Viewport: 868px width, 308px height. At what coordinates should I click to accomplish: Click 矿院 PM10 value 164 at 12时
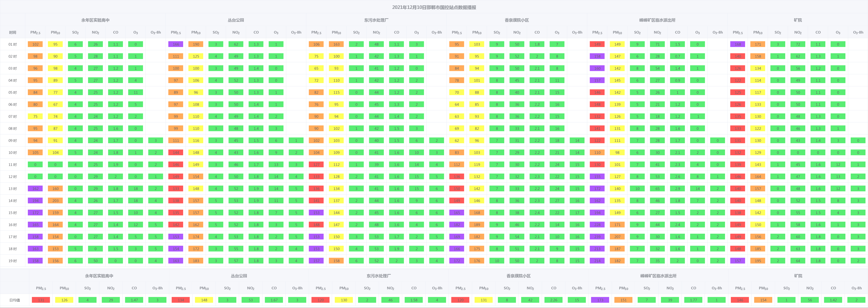pos(758,177)
